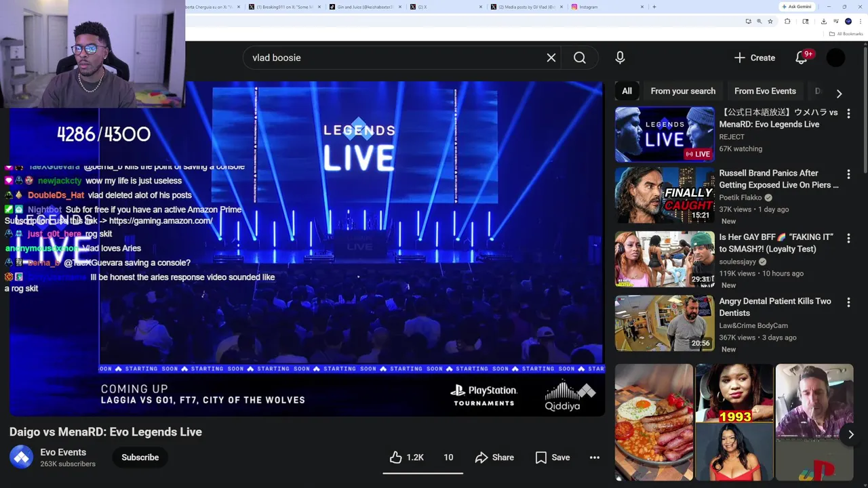Subscribe to Evo Events

point(140,457)
